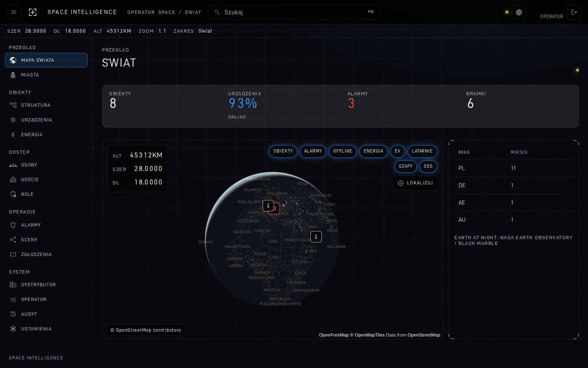Click the Ustawienia gear icon

(13, 329)
